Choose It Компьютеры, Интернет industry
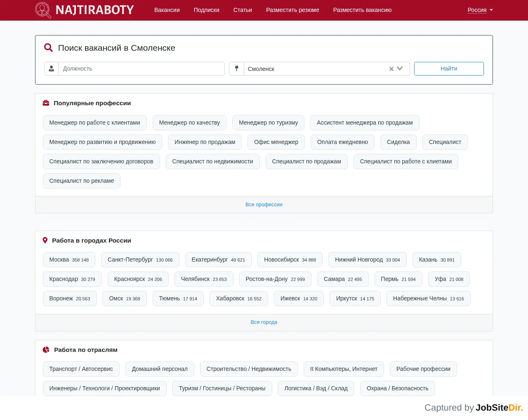 click(344, 369)
